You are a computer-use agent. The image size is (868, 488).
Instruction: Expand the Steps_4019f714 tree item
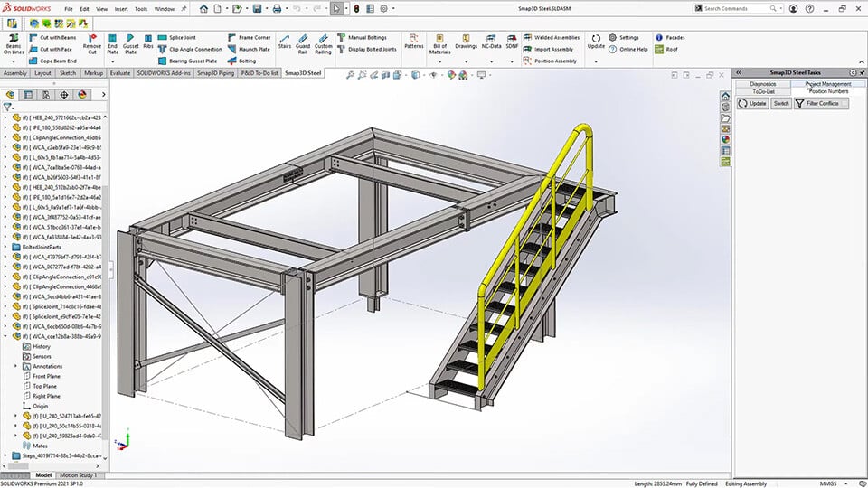(x=5, y=455)
